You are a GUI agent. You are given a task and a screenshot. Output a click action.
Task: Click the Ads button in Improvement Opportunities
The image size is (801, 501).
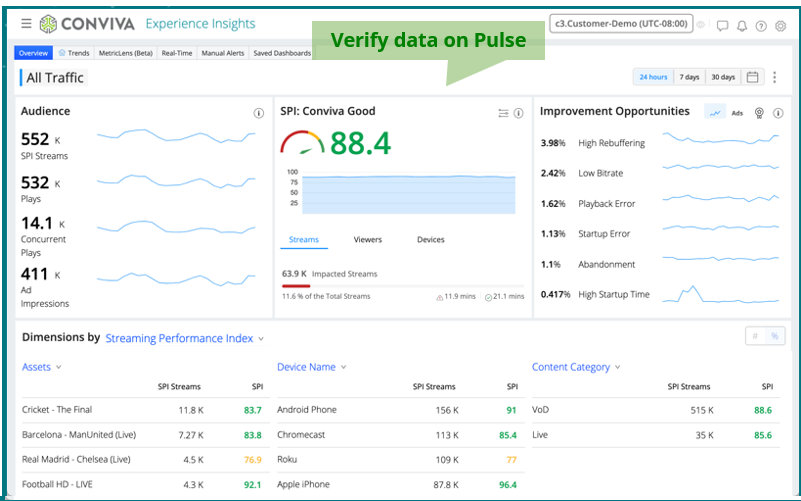(x=737, y=113)
